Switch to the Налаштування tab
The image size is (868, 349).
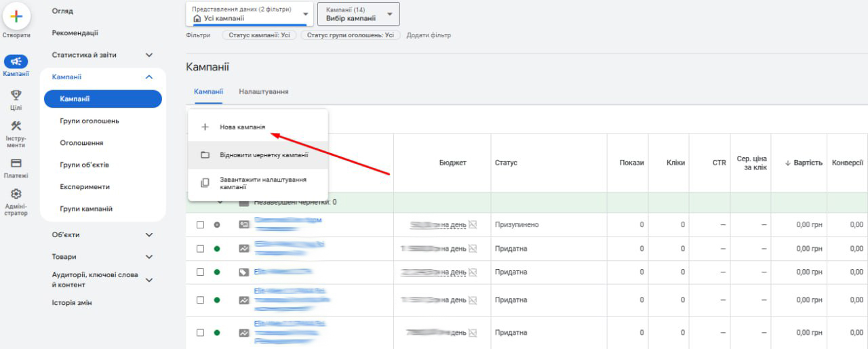click(263, 91)
